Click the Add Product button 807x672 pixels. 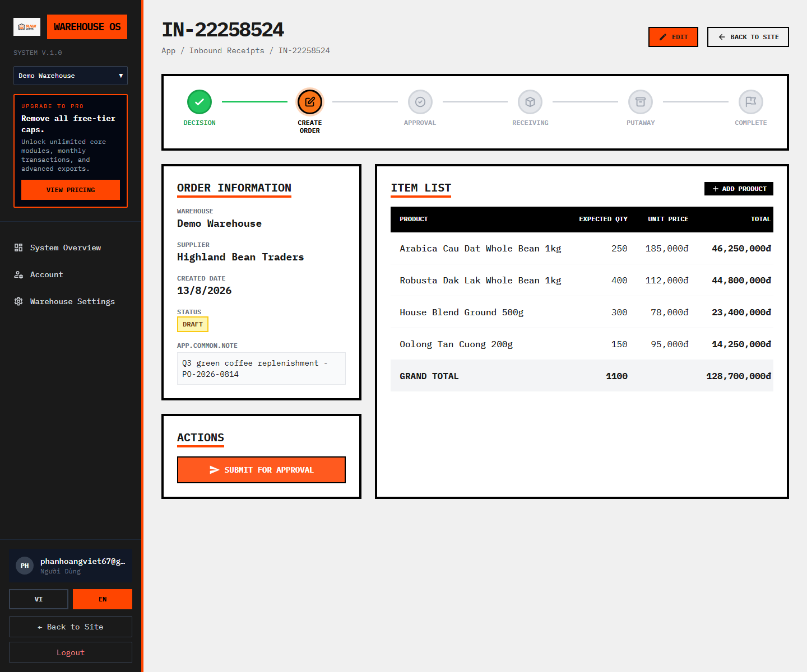(739, 189)
